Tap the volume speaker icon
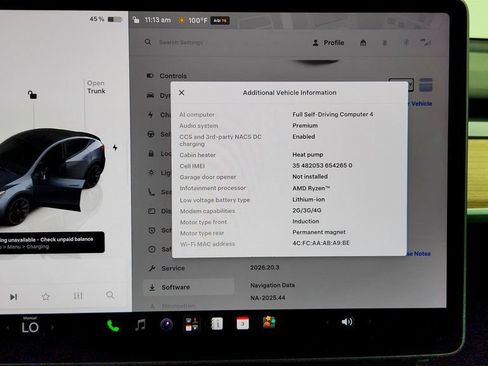The image size is (488, 366). (347, 322)
